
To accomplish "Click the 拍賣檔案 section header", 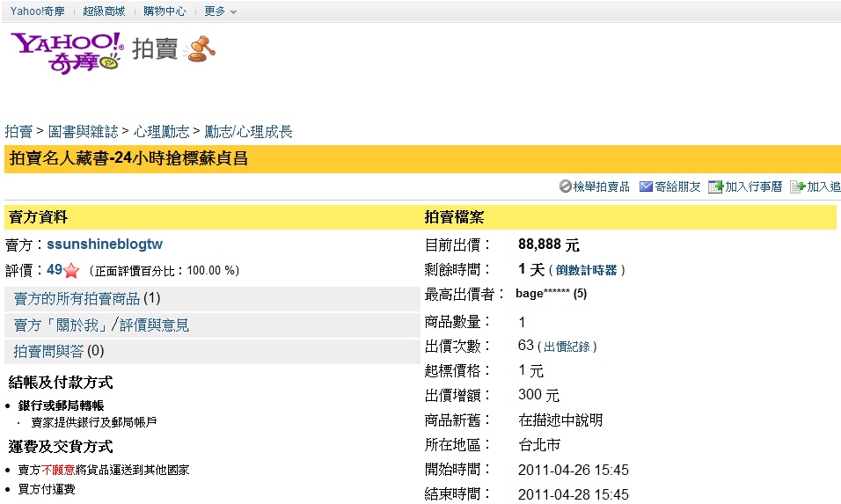I will [454, 216].
